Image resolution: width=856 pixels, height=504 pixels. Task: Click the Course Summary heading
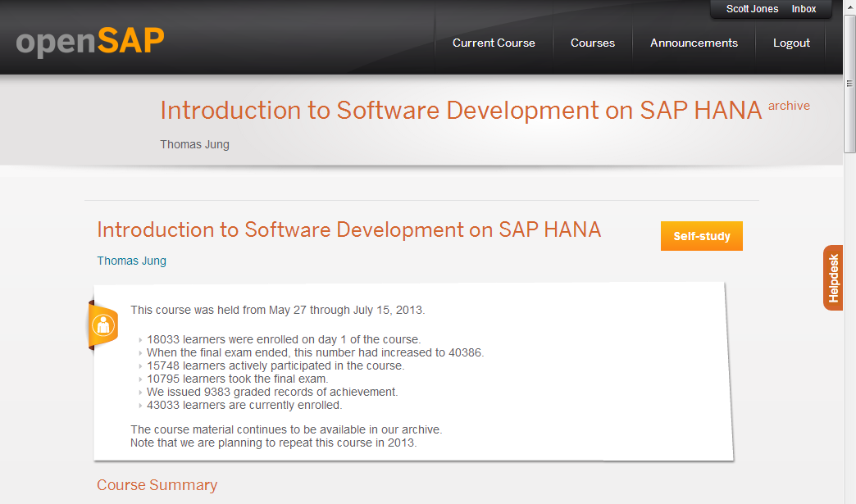coord(157,485)
